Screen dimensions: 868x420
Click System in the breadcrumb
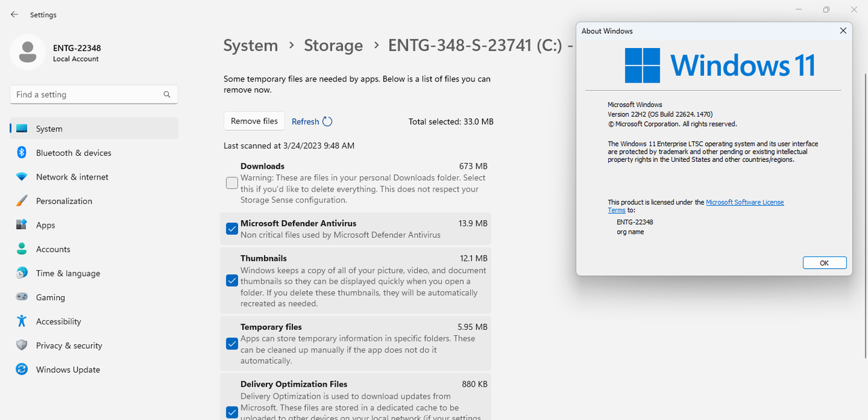(x=250, y=45)
